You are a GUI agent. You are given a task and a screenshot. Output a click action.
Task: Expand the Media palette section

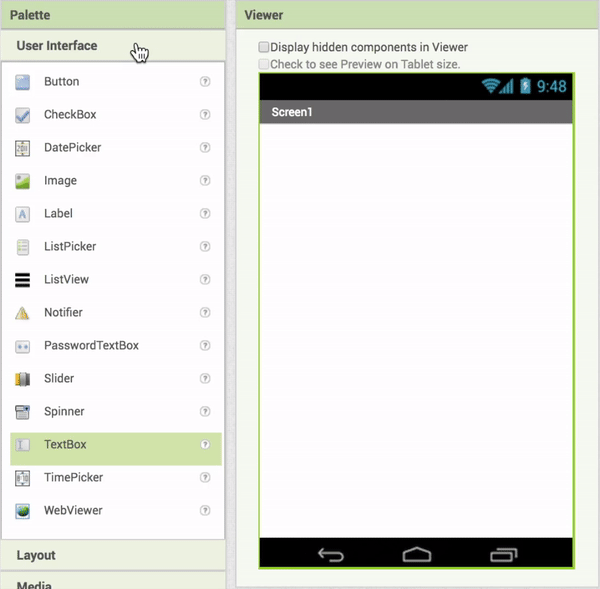113,581
